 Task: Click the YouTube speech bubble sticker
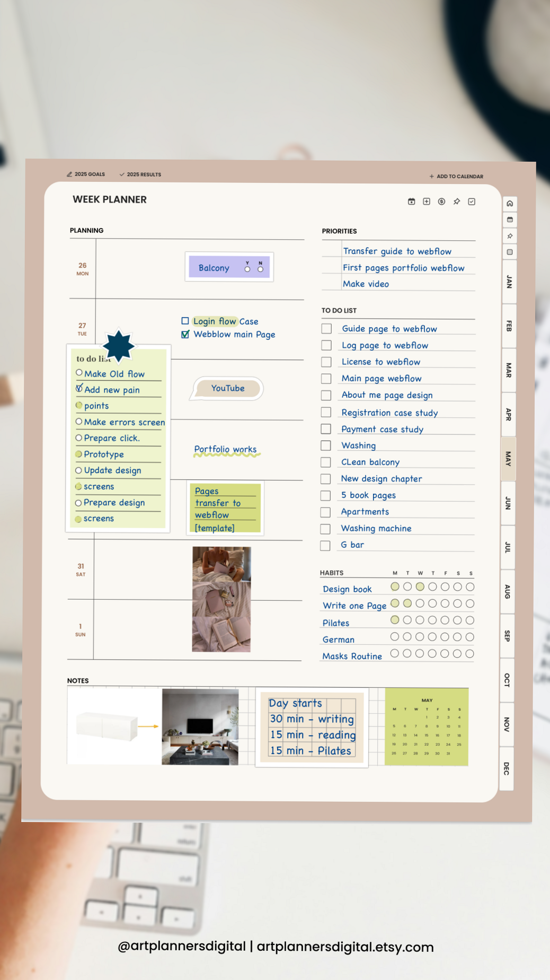[227, 389]
